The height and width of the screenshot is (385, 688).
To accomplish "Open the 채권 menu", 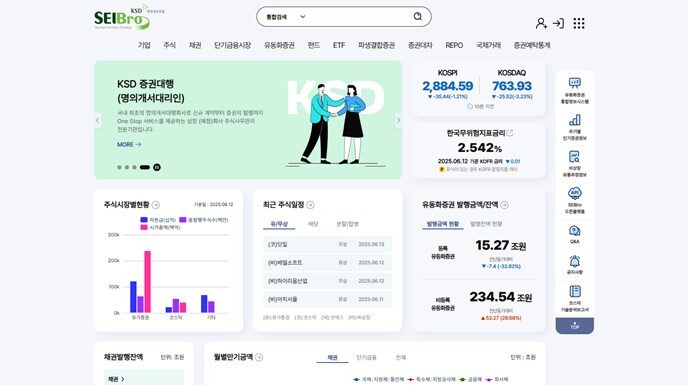I will click(195, 45).
